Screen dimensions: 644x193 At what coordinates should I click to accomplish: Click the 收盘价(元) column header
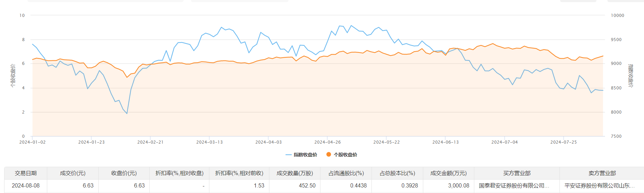pos(124,173)
